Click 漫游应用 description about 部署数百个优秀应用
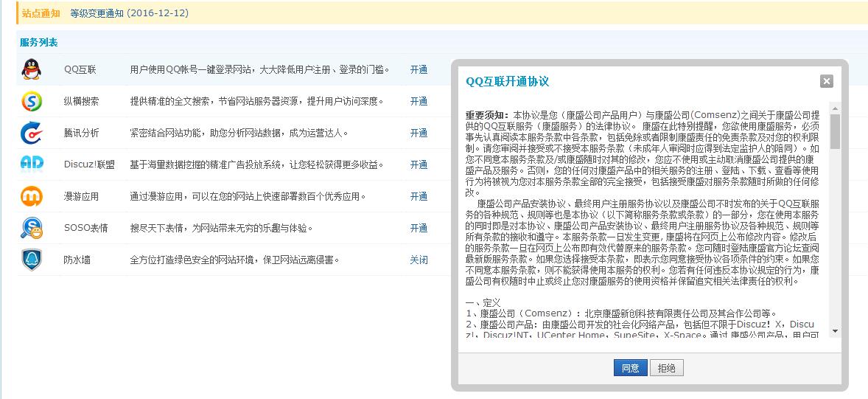Screen dimensions: 868x399 [248, 196]
